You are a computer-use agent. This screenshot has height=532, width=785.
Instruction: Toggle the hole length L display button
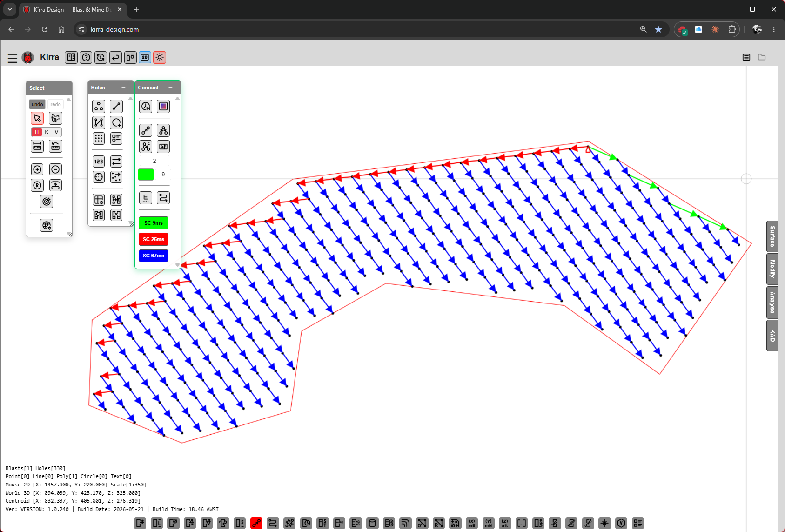point(157,523)
